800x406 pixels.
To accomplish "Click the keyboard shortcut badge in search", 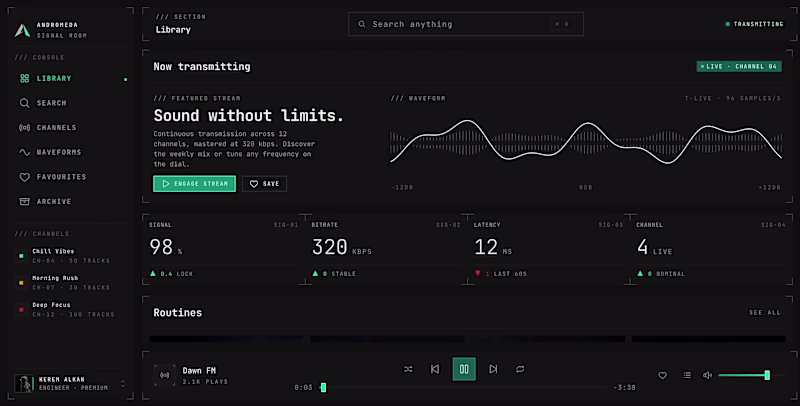I will coord(562,24).
